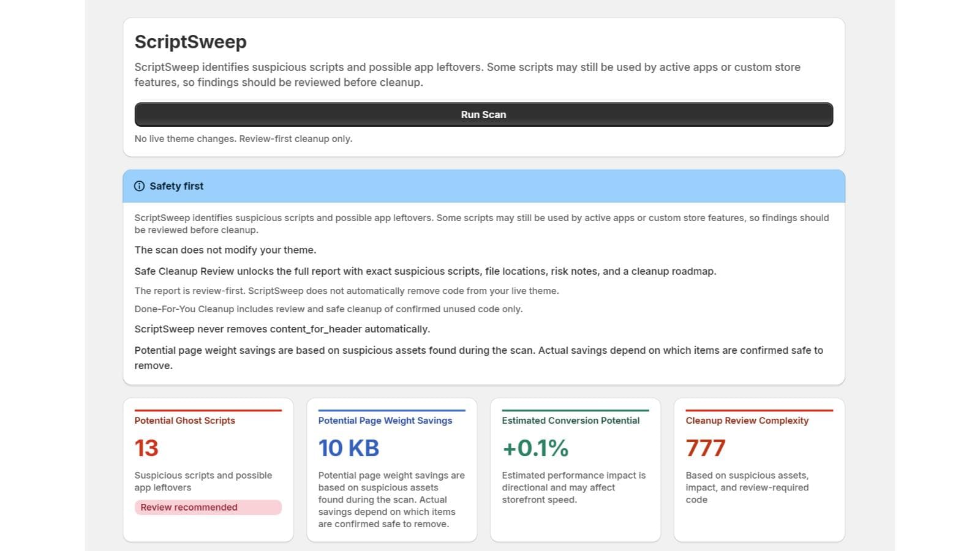Click the +0.1% conversion value
Viewport: 980px width, 551px height.
point(535,448)
